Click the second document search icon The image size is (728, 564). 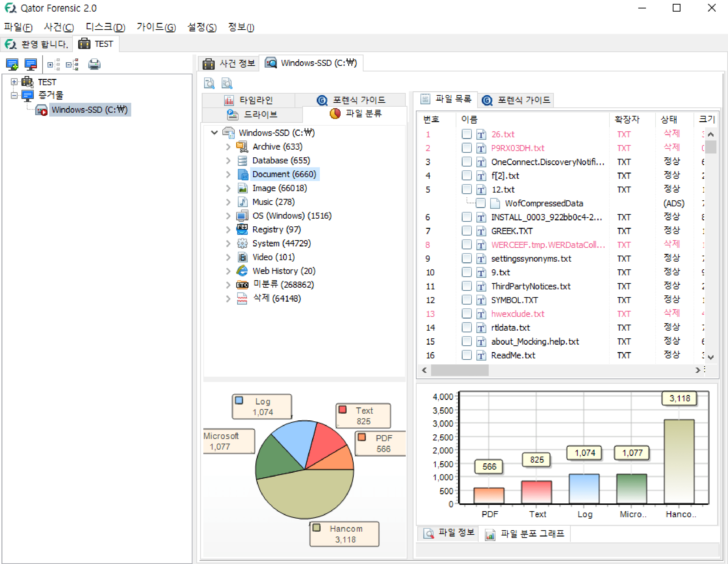(227, 83)
